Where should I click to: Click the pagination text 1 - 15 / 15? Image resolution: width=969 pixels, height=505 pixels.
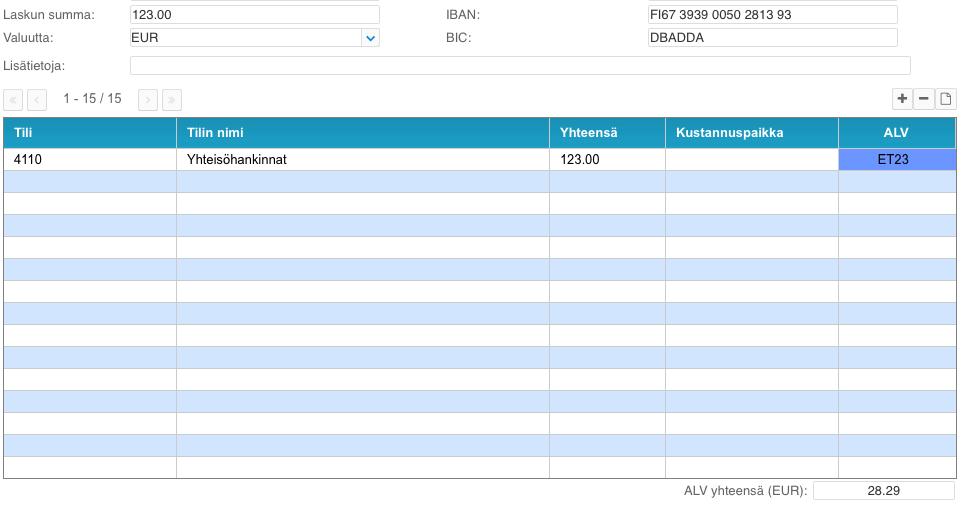click(x=92, y=99)
